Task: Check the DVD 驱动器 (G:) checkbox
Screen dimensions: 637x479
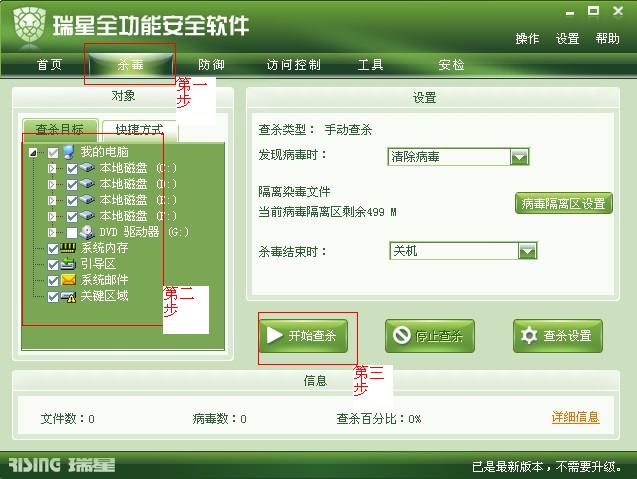Action: (72, 232)
